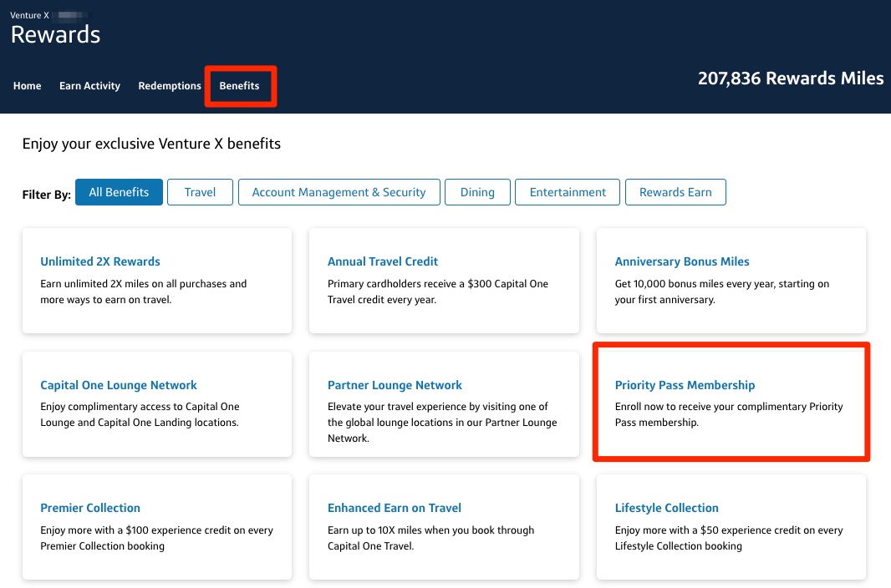Apply the Account Management & Security filter
The width and height of the screenshot is (891, 588).
(x=339, y=191)
